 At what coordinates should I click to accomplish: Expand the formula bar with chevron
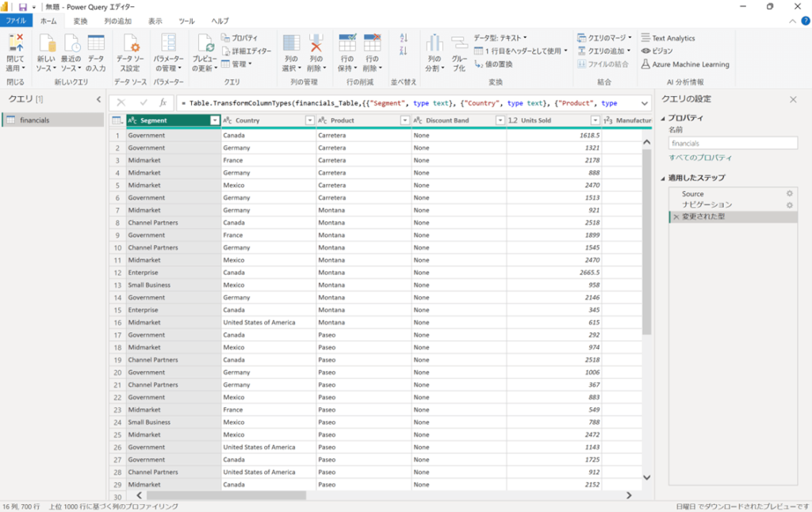pos(643,102)
